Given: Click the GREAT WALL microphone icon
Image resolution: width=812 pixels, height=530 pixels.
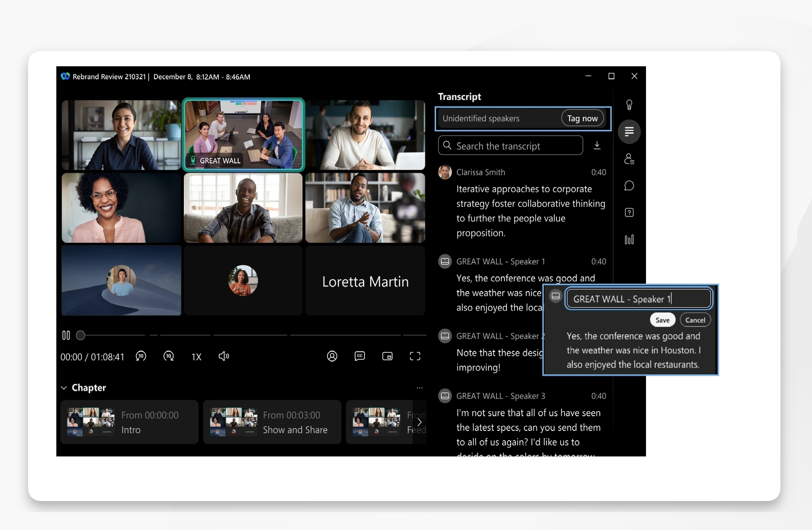Looking at the screenshot, I should tap(193, 160).
